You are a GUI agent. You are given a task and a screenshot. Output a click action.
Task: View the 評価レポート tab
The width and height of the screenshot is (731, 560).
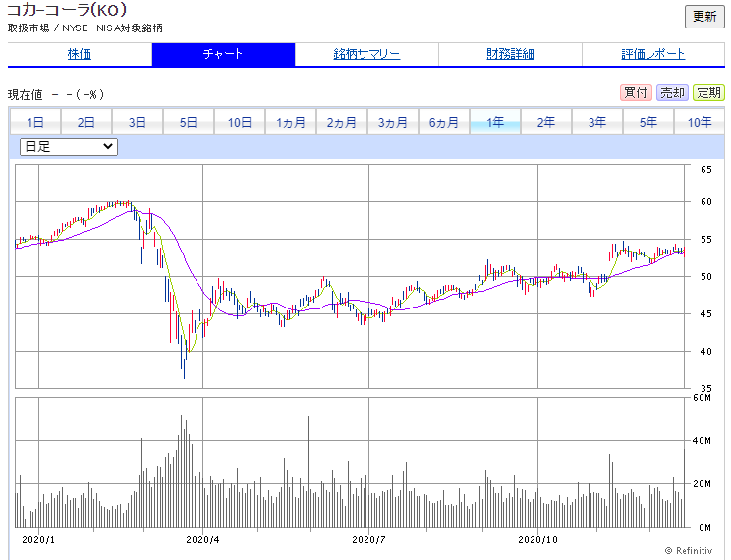(x=653, y=54)
